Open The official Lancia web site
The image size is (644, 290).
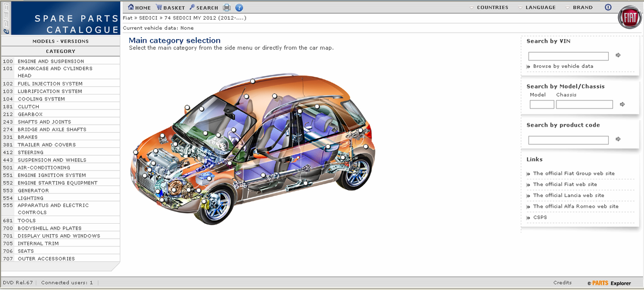[x=569, y=196]
